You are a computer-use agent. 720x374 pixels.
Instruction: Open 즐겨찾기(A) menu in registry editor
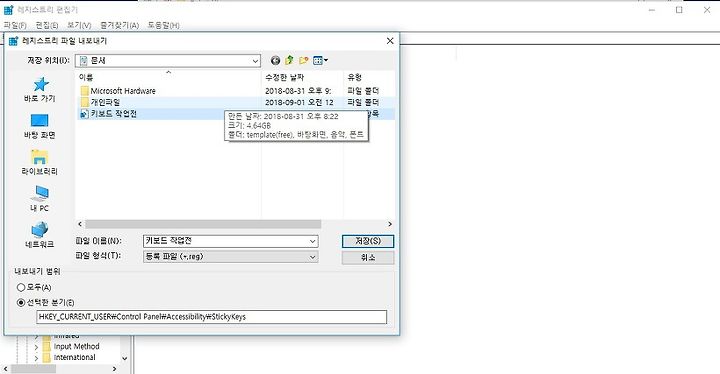(119, 25)
